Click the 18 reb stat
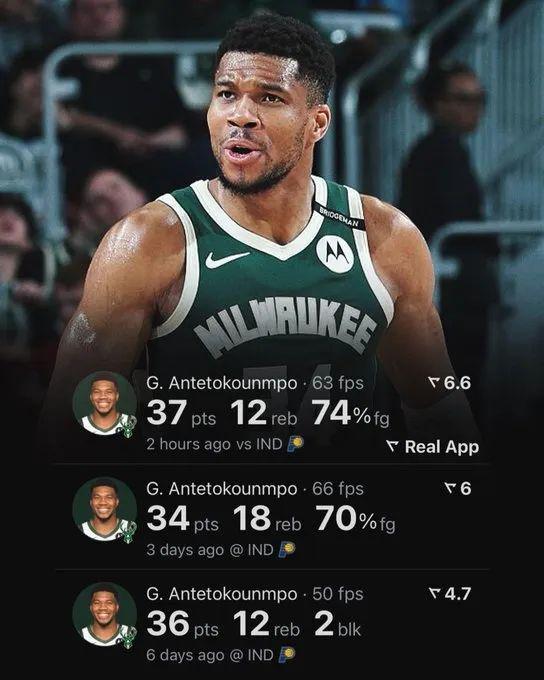 (267, 518)
